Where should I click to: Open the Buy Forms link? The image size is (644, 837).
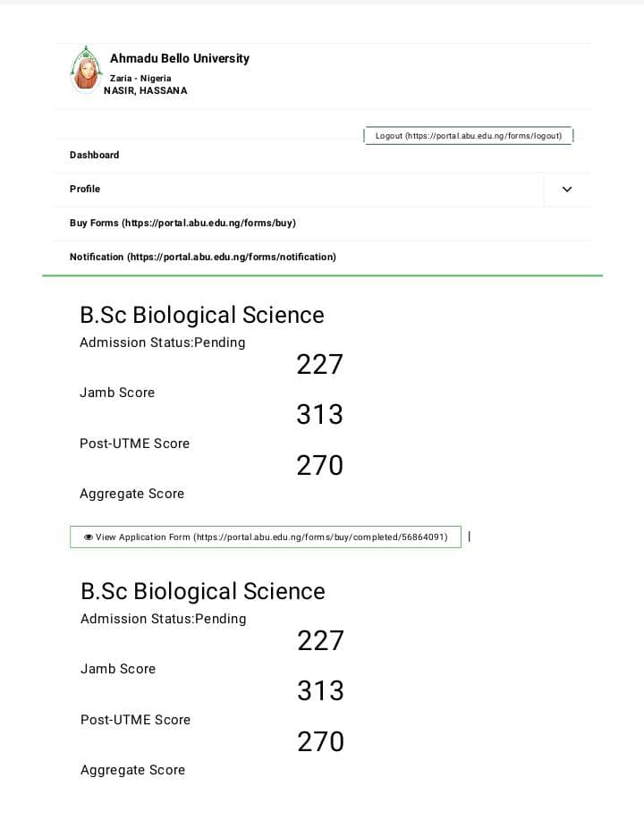[x=182, y=223]
